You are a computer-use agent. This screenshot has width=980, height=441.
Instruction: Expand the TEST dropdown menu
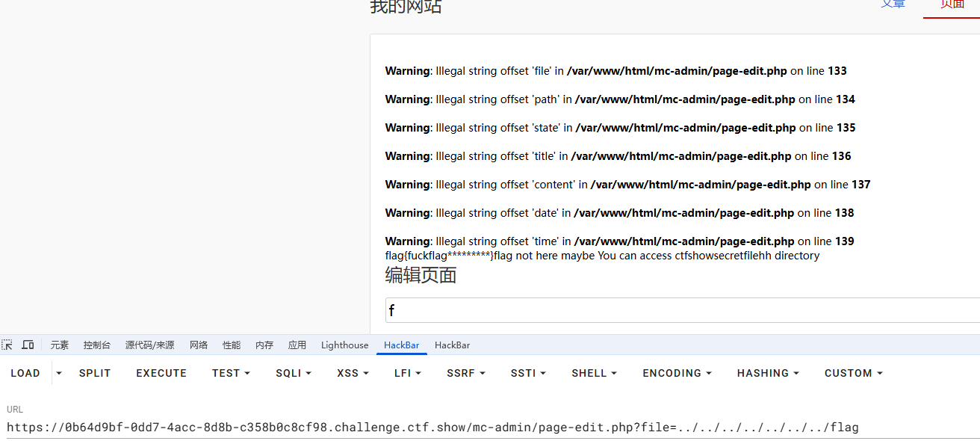point(231,373)
